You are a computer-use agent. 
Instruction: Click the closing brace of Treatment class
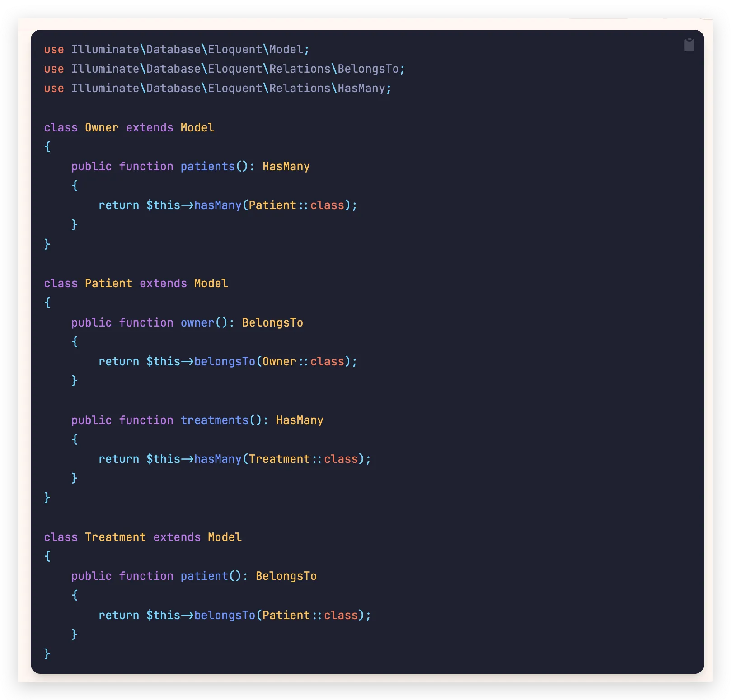[47, 653]
